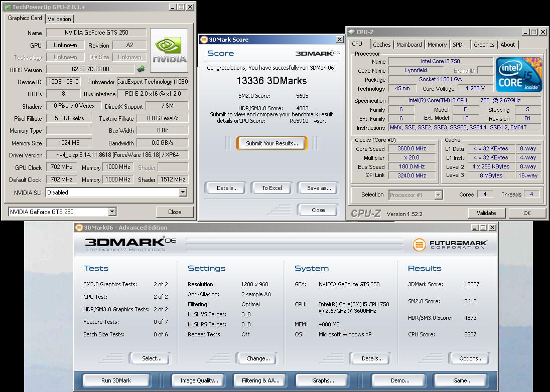Click the CPU Score result 5887

click(x=470, y=334)
